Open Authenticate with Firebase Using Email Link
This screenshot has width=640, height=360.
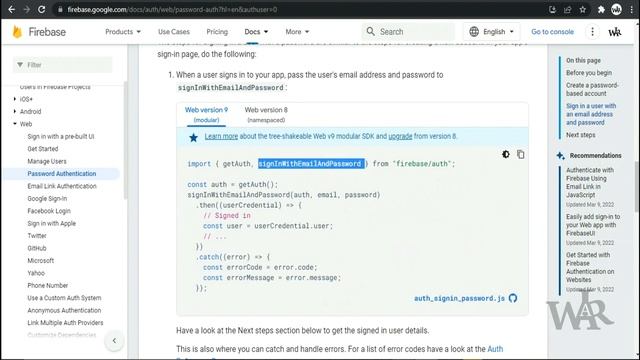pyautogui.click(x=590, y=182)
